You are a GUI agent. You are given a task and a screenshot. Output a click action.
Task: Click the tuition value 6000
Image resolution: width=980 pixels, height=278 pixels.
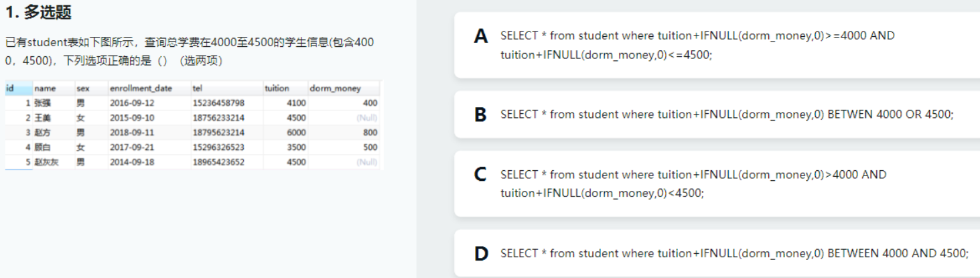point(296,133)
